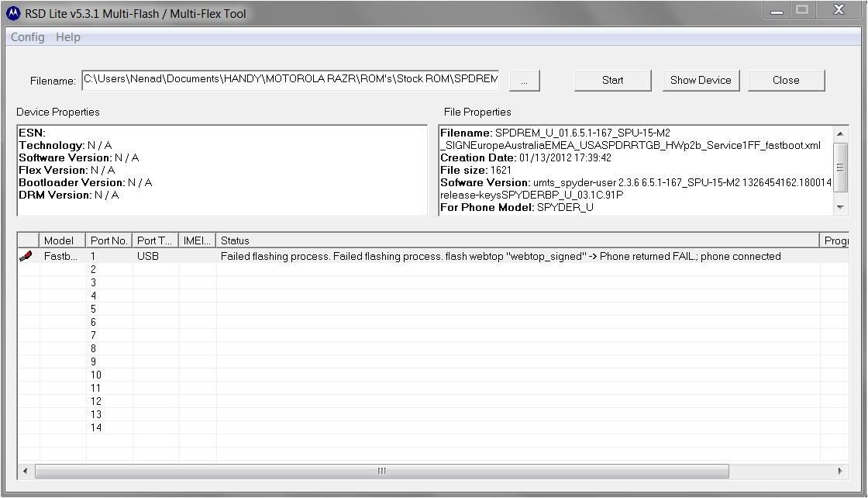Click the Software Version N / A line
The image size is (868, 498).
78,158
